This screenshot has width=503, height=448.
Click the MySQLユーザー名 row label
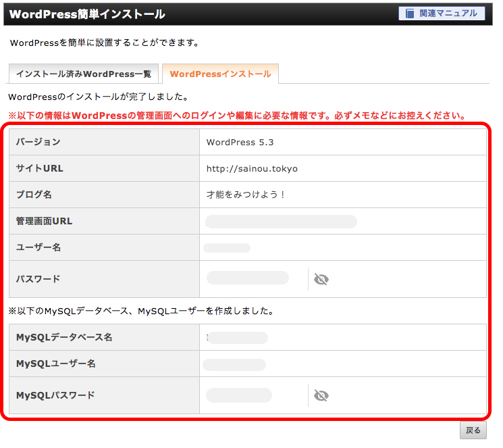click(x=56, y=364)
